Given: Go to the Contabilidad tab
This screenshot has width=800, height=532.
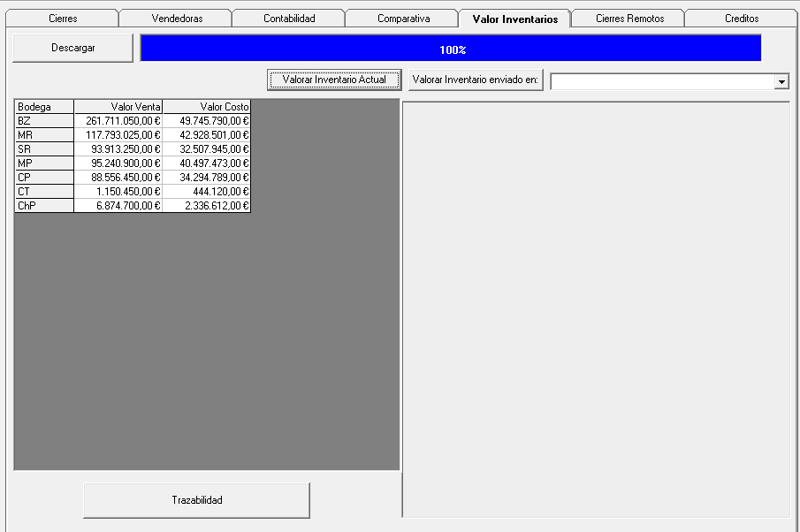Looking at the screenshot, I should coord(289,19).
